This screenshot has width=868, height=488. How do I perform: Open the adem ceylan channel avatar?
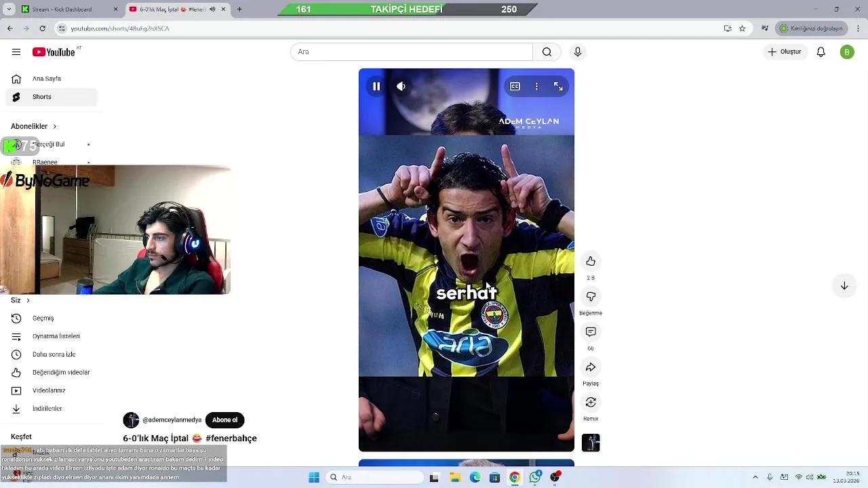pos(131,420)
